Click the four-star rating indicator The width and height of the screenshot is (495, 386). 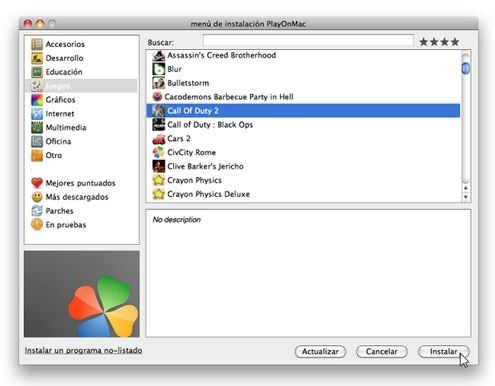click(439, 42)
